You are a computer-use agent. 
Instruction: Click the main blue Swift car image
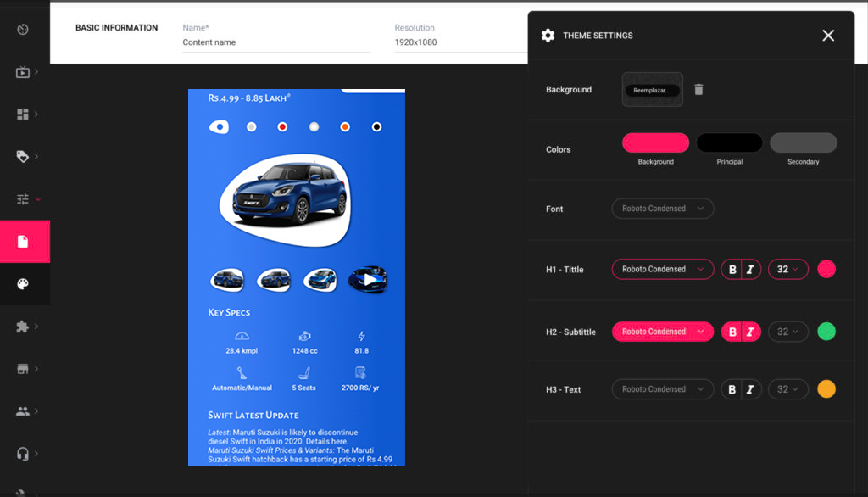286,200
